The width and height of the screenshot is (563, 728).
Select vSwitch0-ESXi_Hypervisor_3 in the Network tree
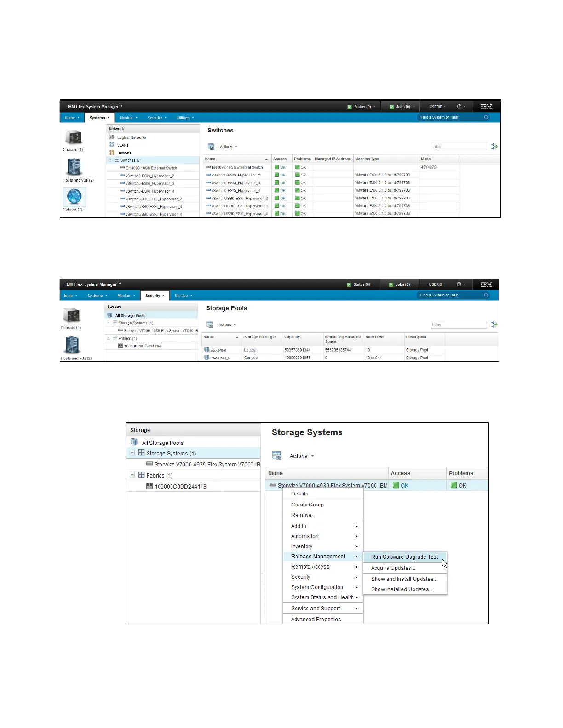(150, 183)
